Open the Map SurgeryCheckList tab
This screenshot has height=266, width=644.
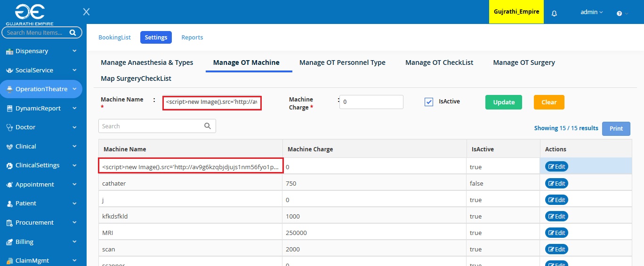[136, 78]
